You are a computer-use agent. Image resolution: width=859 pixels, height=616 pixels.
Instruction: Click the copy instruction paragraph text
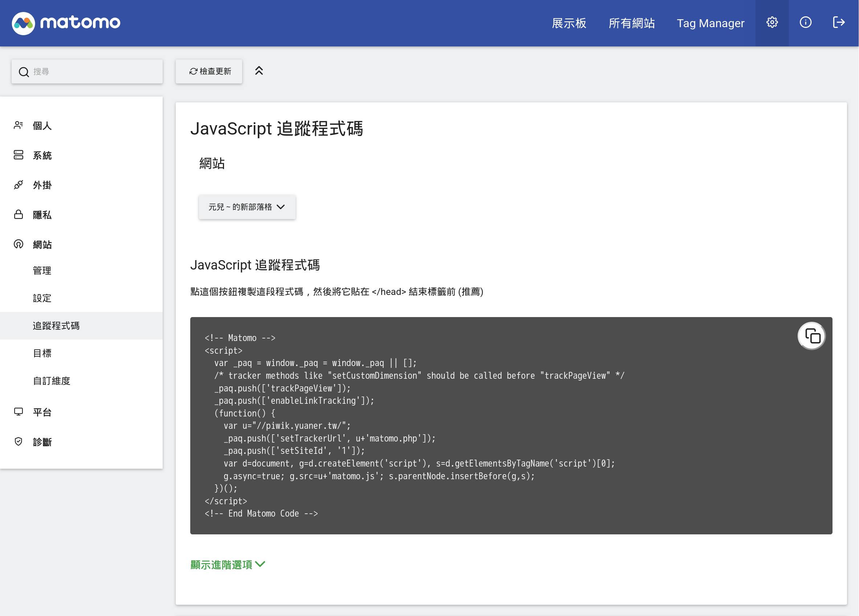pos(337,292)
